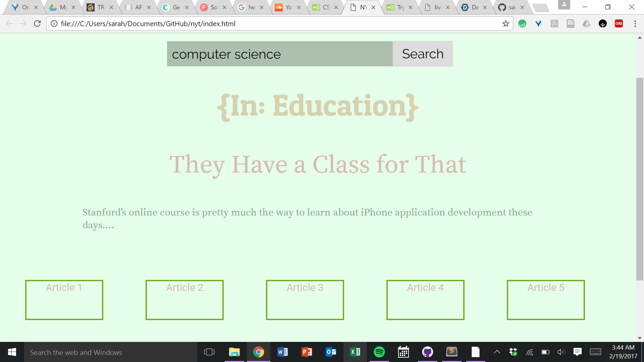Select the Article 1 box
Image resolution: width=644 pixels, height=362 pixels.
coord(64,300)
